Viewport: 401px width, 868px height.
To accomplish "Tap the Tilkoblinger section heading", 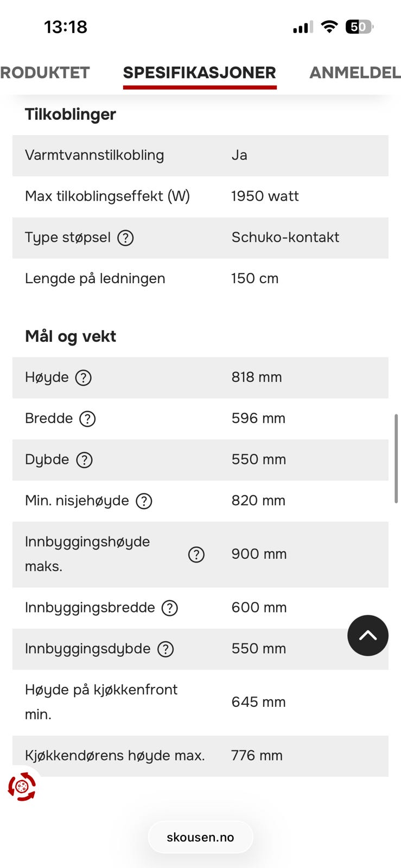I will (x=71, y=114).
